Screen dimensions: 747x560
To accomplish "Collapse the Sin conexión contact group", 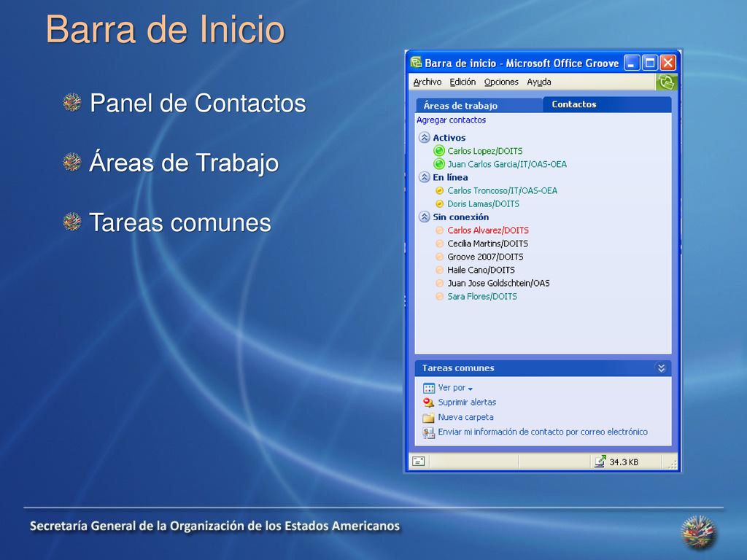I will click(x=424, y=217).
